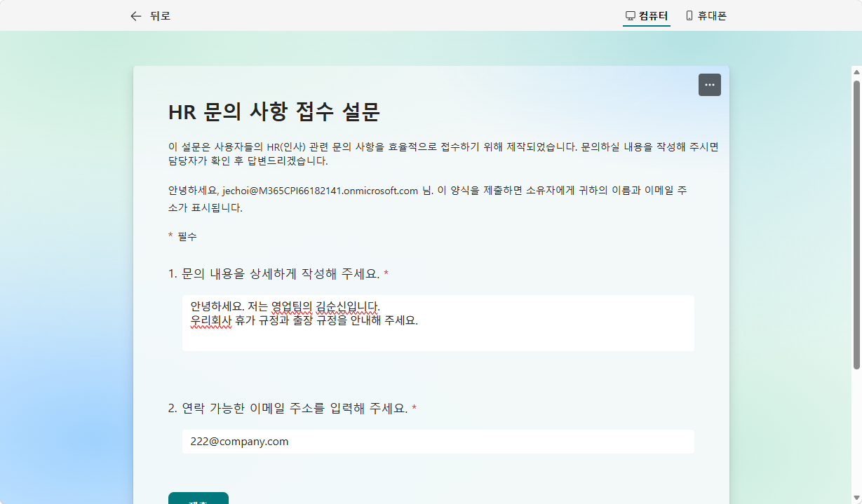Switch to the 휴대폰 preview tab
This screenshot has width=862, height=504.
[706, 15]
